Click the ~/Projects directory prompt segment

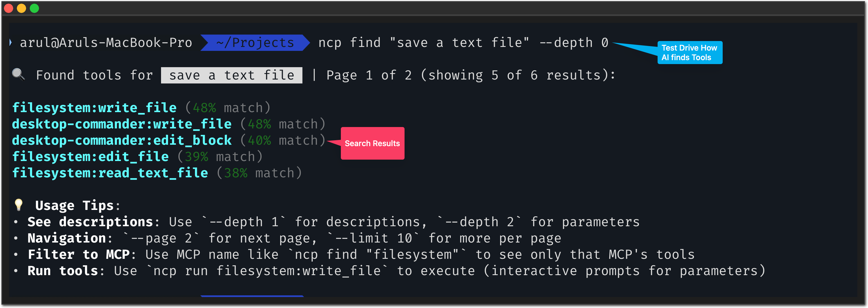pos(255,43)
